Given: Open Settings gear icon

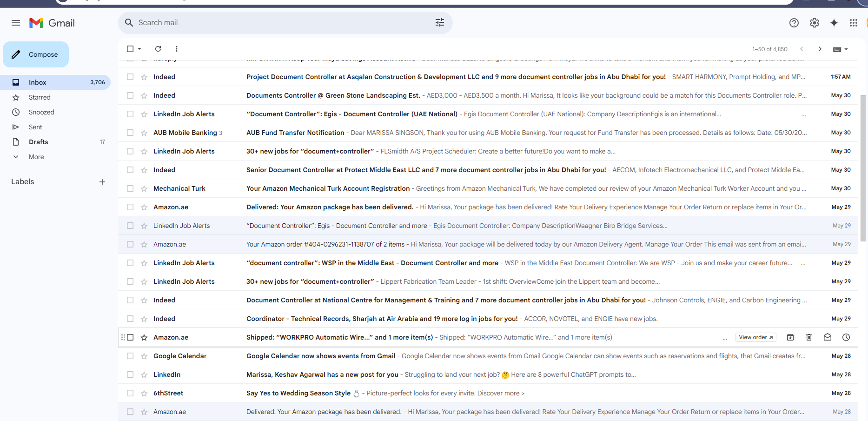Looking at the screenshot, I should [815, 23].
